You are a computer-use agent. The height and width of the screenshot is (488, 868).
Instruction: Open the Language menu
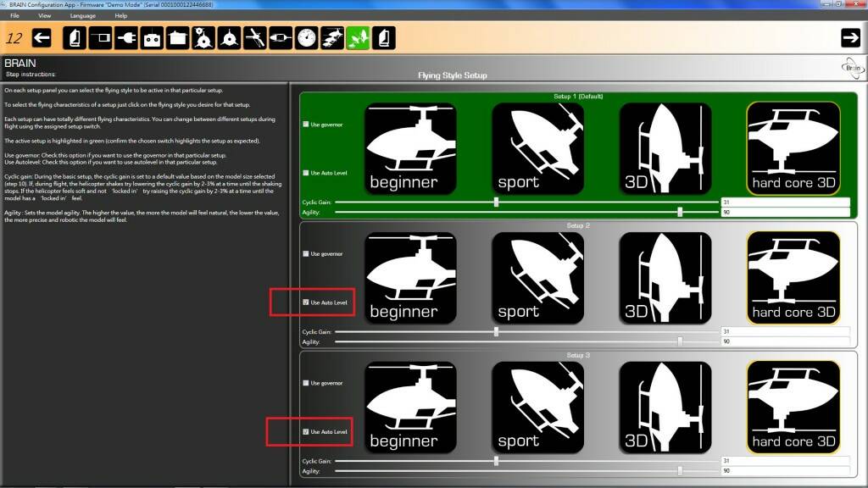point(83,15)
